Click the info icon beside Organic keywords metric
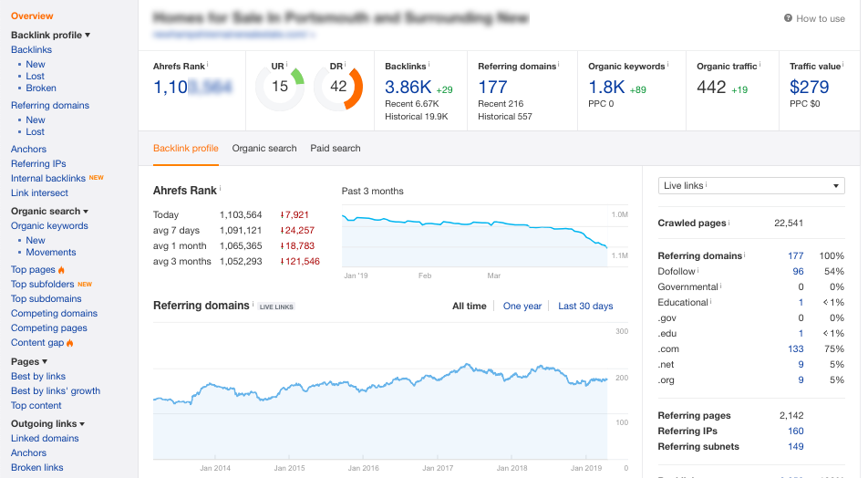The height and width of the screenshot is (478, 868). point(668,64)
